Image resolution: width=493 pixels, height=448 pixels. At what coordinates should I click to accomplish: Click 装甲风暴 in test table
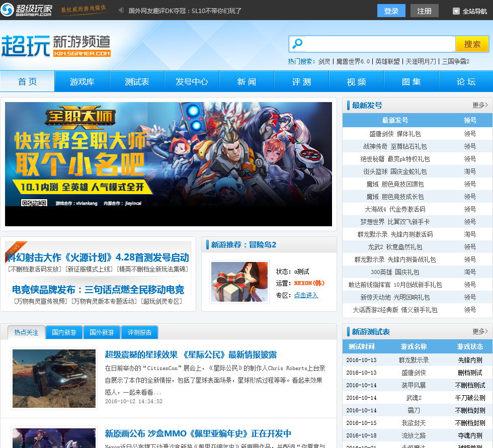point(414,385)
